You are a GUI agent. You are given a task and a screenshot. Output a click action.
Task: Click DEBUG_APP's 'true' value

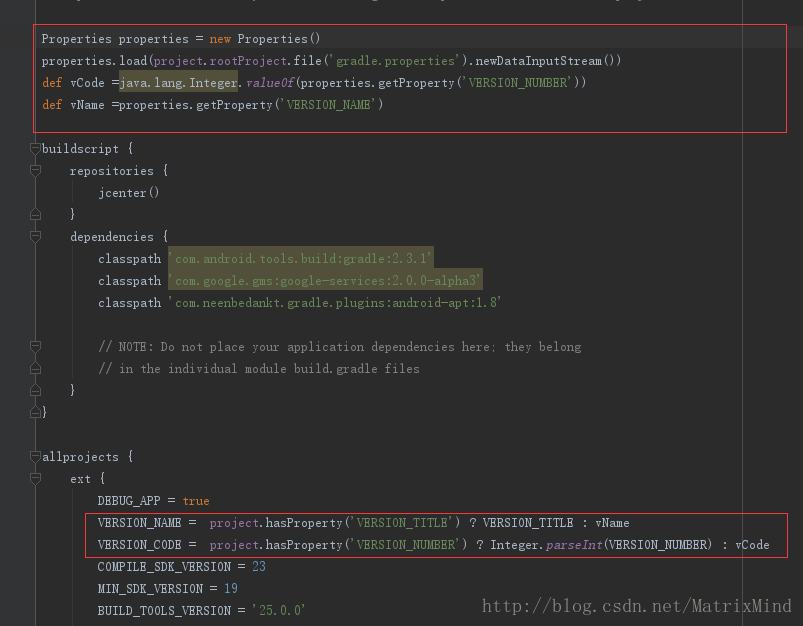coord(196,501)
